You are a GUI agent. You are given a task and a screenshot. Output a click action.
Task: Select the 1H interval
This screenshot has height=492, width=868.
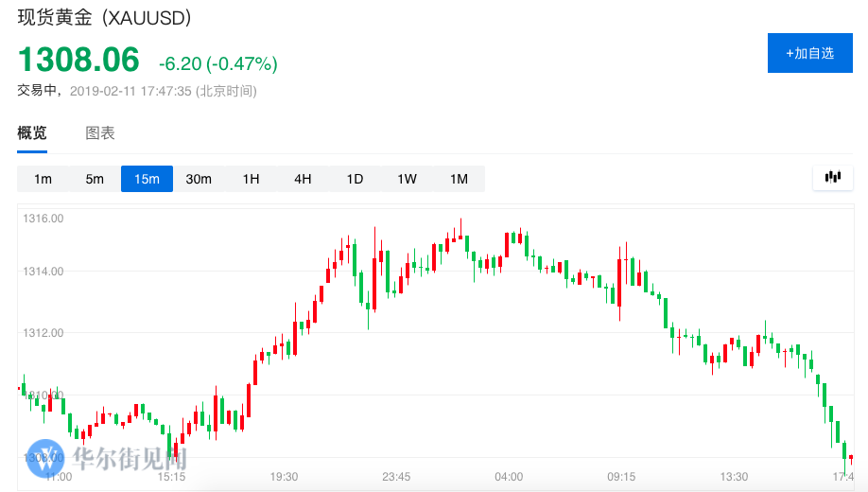(251, 179)
